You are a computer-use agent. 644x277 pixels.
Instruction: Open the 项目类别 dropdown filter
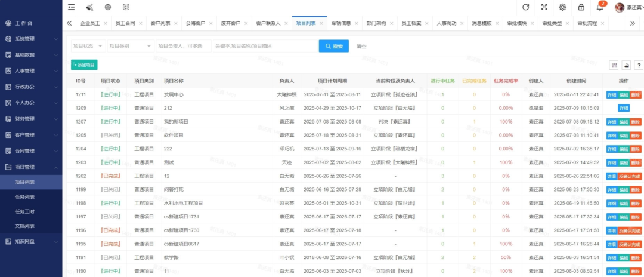click(131, 46)
